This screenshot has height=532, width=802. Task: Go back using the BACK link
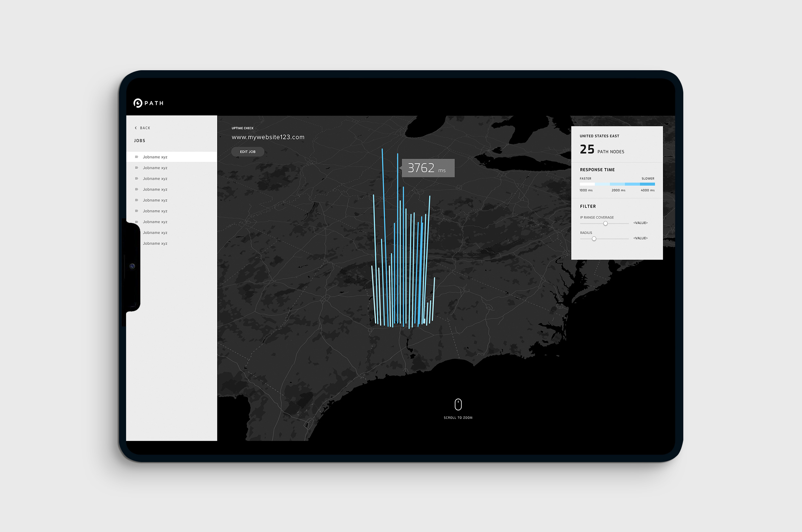coord(145,128)
